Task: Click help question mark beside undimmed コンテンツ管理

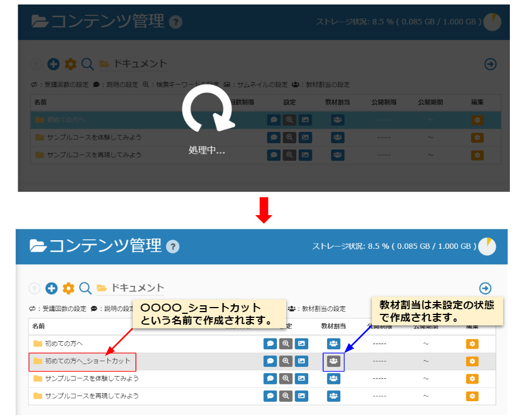Action: (x=172, y=247)
